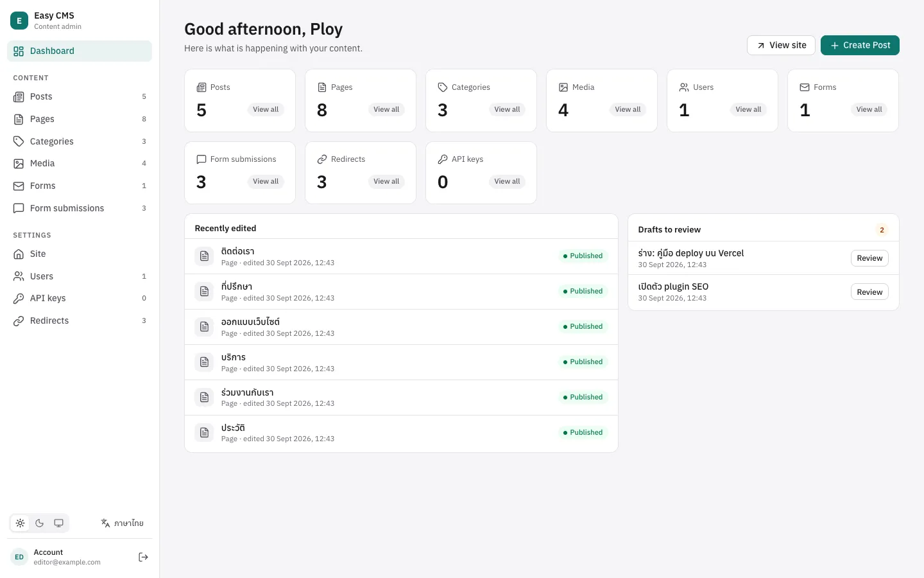
Task: Open Dashboard in the sidebar
Action: click(80, 51)
